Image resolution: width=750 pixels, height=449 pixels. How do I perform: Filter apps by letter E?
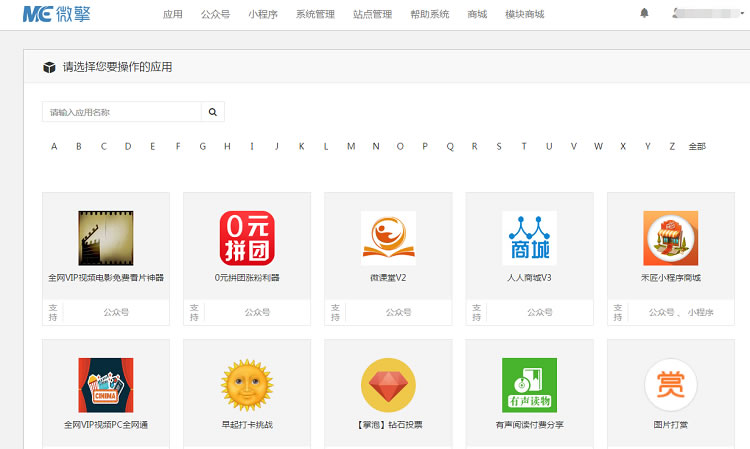point(153,146)
